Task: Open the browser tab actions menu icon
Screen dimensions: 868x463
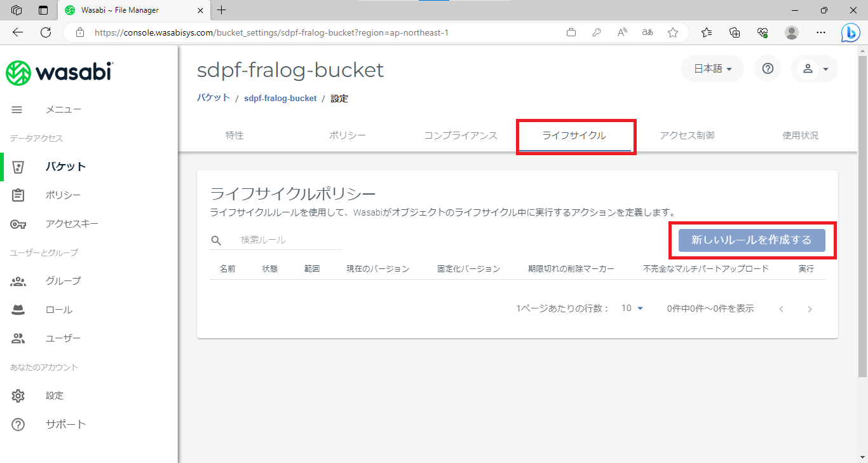Action: [43, 10]
